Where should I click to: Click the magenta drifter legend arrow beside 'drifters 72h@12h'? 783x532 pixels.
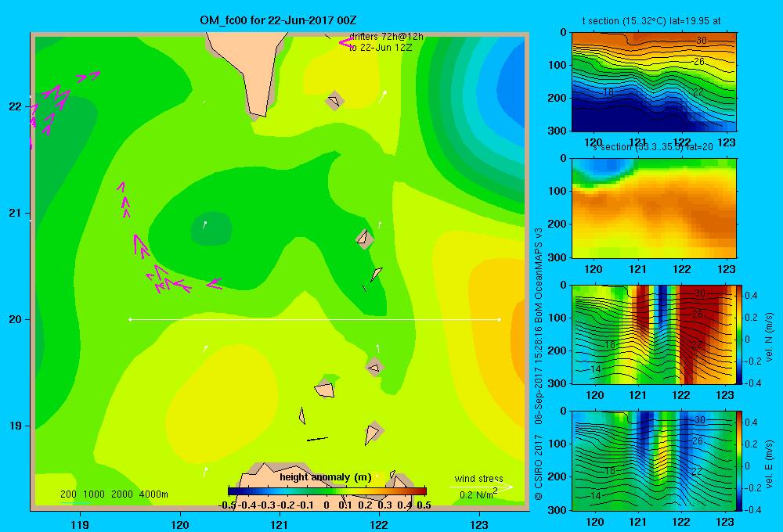345,43
